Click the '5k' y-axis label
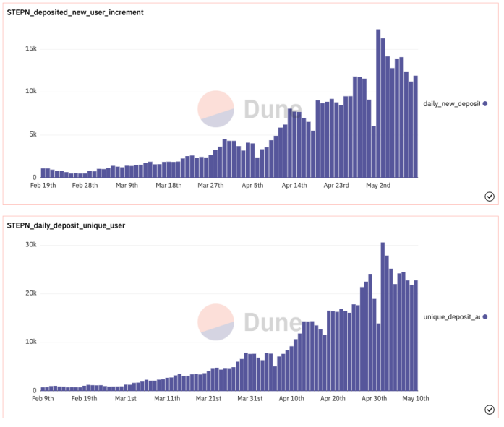This screenshot has height=427, width=504. [33, 134]
